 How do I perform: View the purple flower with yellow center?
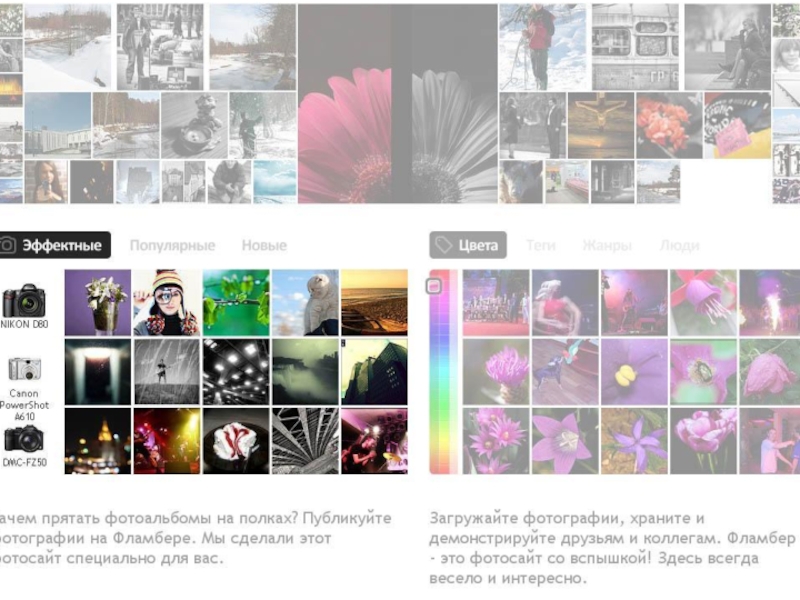pos(634,372)
